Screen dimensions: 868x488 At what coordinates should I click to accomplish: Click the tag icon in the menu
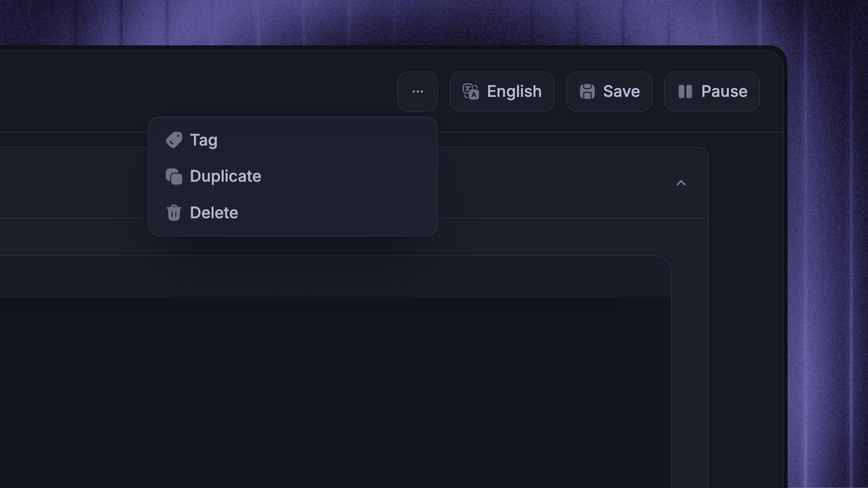tap(174, 140)
